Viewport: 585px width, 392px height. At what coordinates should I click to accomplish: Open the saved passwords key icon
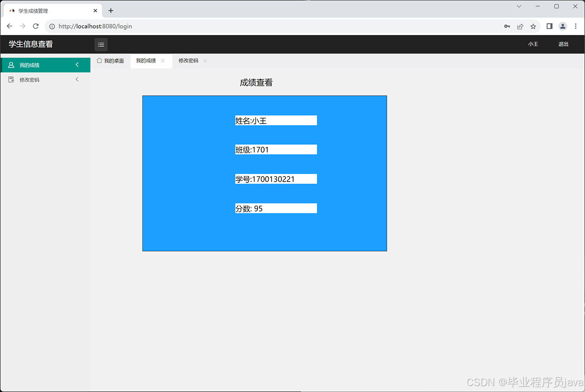(x=507, y=26)
